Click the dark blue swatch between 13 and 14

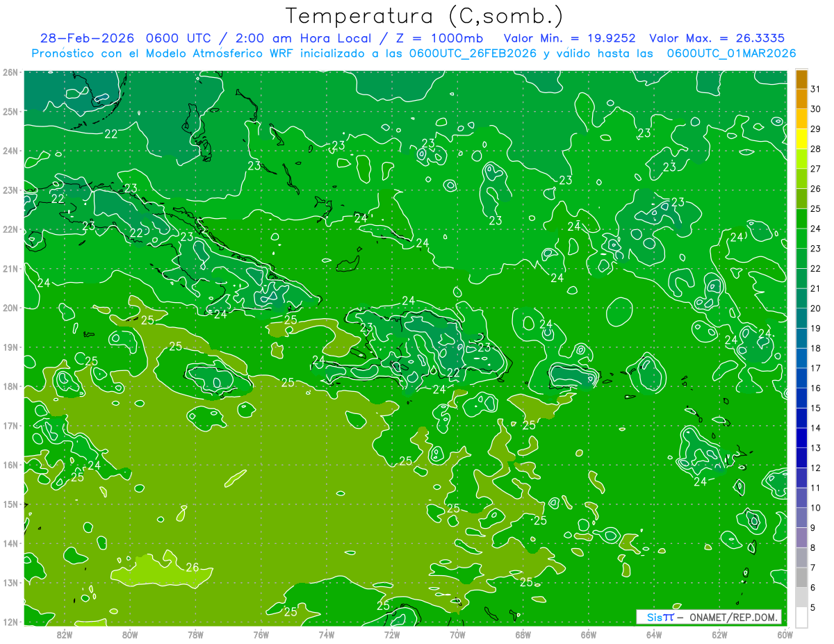[801, 438]
